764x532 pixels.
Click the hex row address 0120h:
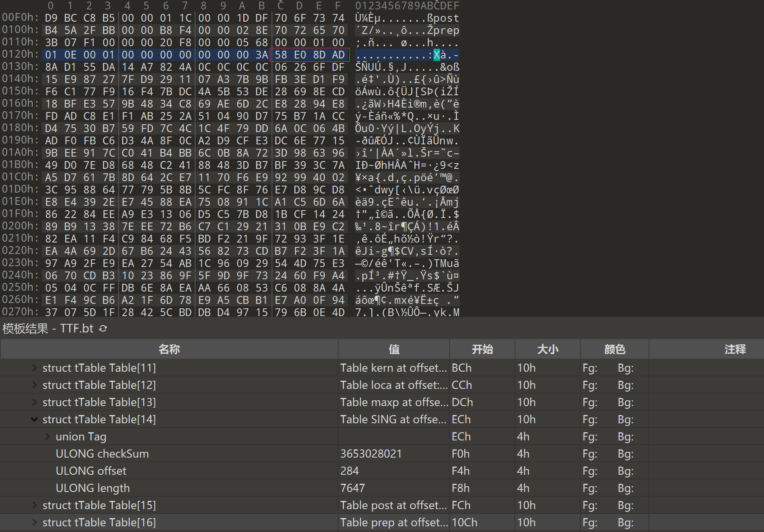(20, 54)
